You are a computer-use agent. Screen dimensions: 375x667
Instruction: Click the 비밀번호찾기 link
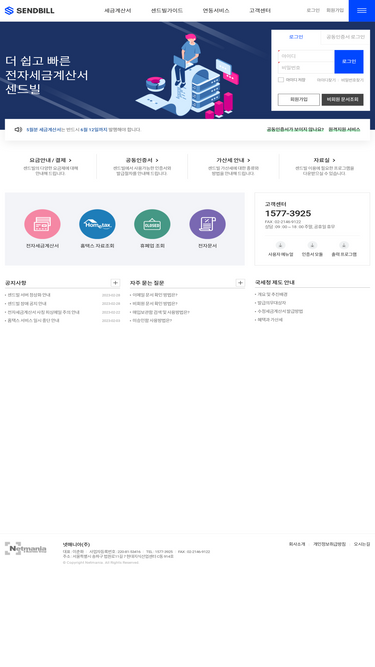(x=352, y=80)
